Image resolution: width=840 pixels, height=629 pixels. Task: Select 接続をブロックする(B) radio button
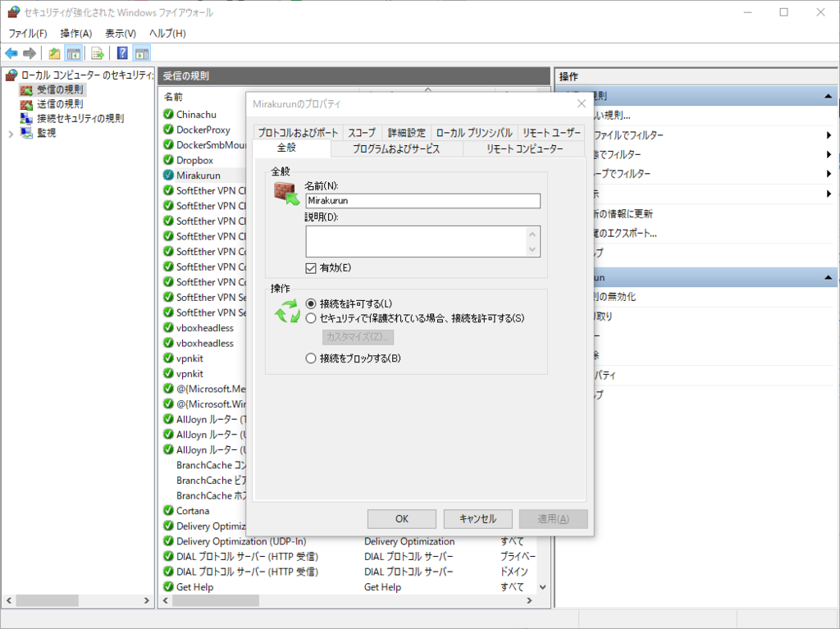coord(311,358)
